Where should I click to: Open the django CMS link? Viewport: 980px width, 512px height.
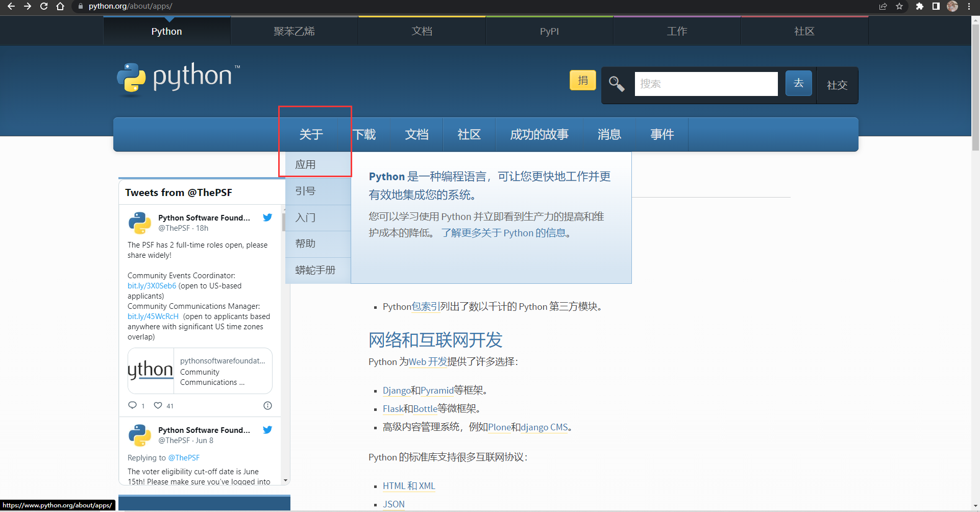[x=544, y=427]
